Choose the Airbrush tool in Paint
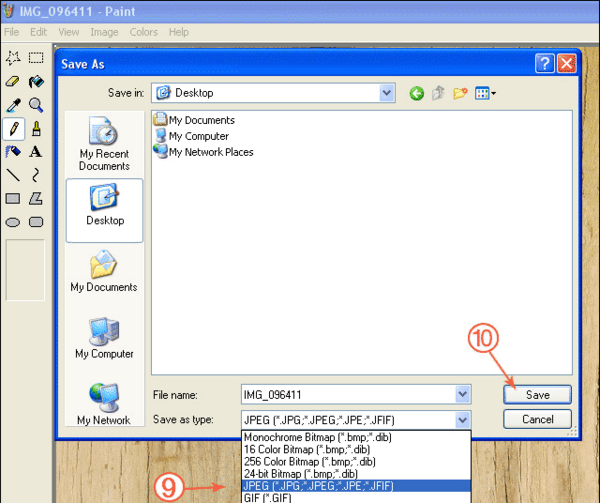Image resolution: width=600 pixels, height=503 pixels. click(x=13, y=152)
